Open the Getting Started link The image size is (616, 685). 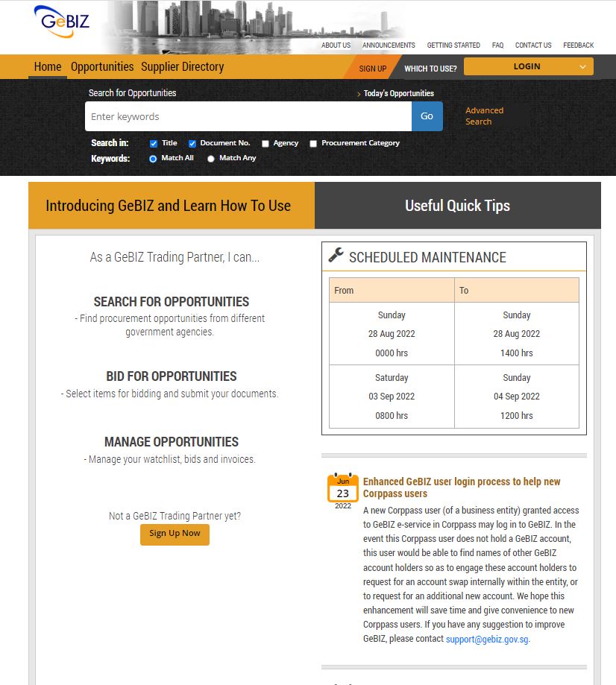[x=453, y=45]
